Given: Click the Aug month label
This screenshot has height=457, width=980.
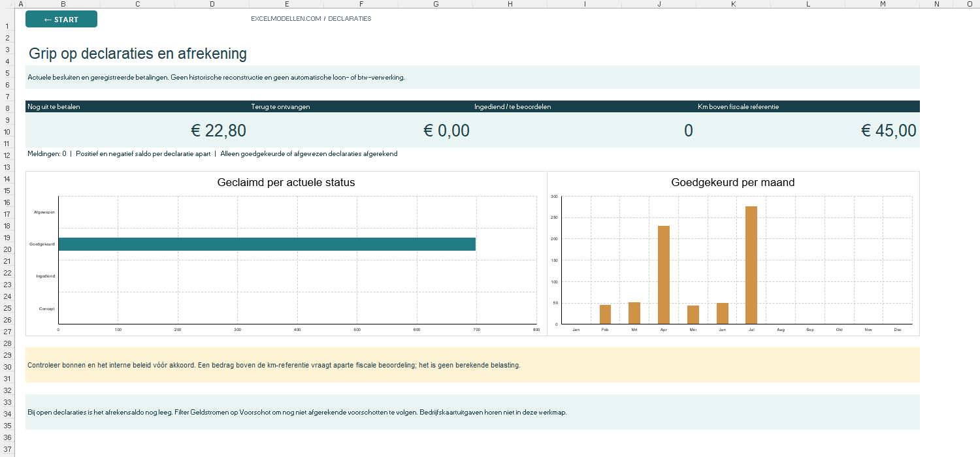Looking at the screenshot, I should click(x=781, y=330).
